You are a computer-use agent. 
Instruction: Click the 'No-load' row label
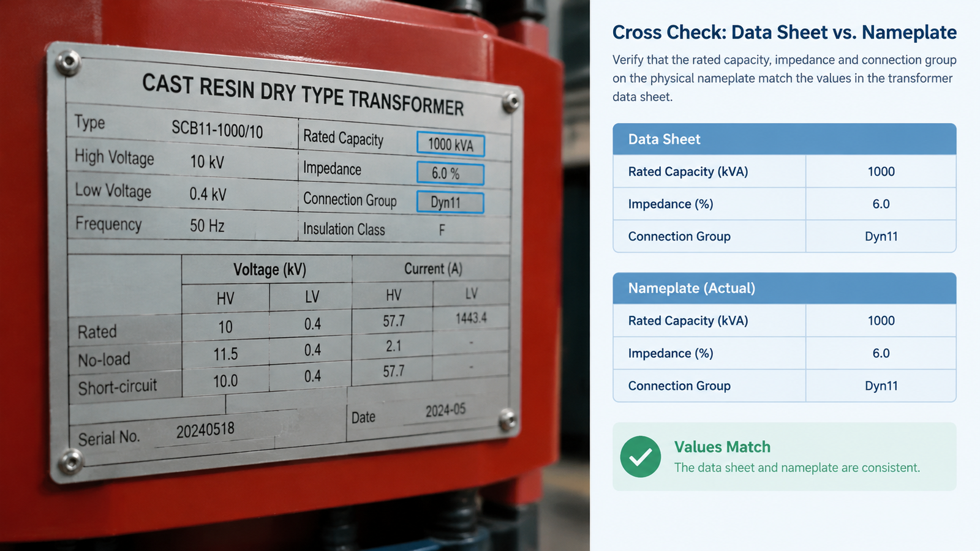[x=104, y=359]
